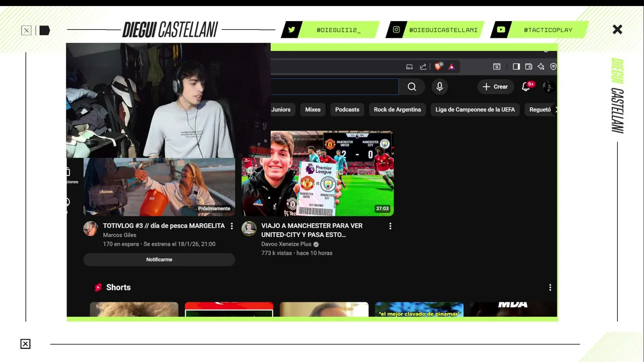Click the 37:03 duration badge
This screenshot has width=644, height=362.
382,209
